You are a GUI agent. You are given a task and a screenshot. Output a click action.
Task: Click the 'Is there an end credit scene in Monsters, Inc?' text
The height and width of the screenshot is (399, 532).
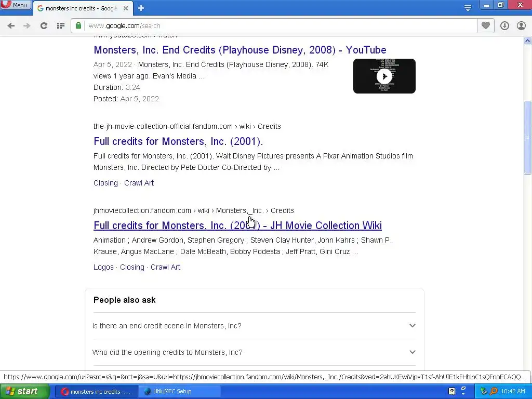point(167,326)
